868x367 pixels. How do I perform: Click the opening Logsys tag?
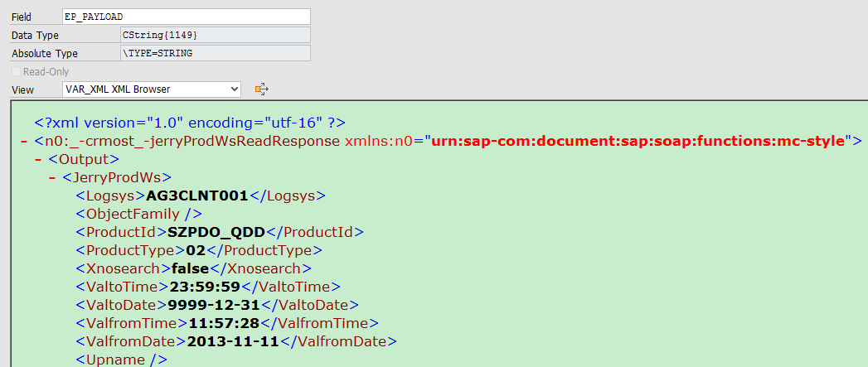click(111, 196)
